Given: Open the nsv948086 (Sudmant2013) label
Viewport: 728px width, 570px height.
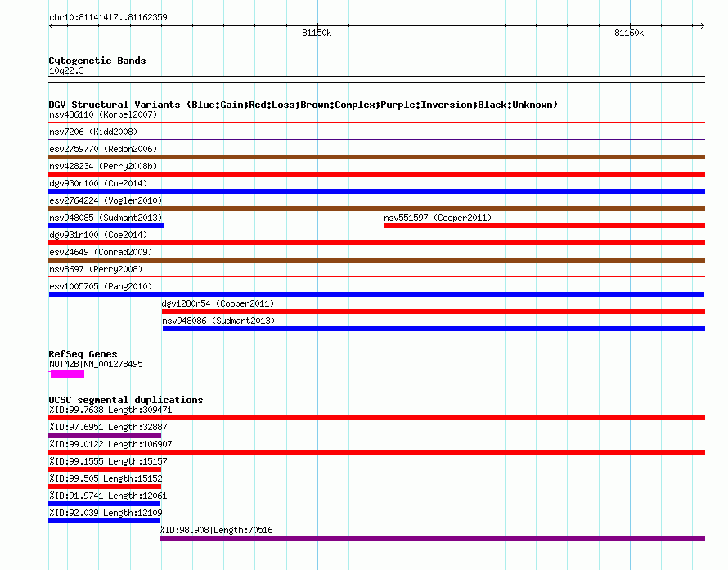Looking at the screenshot, I should point(218,321).
